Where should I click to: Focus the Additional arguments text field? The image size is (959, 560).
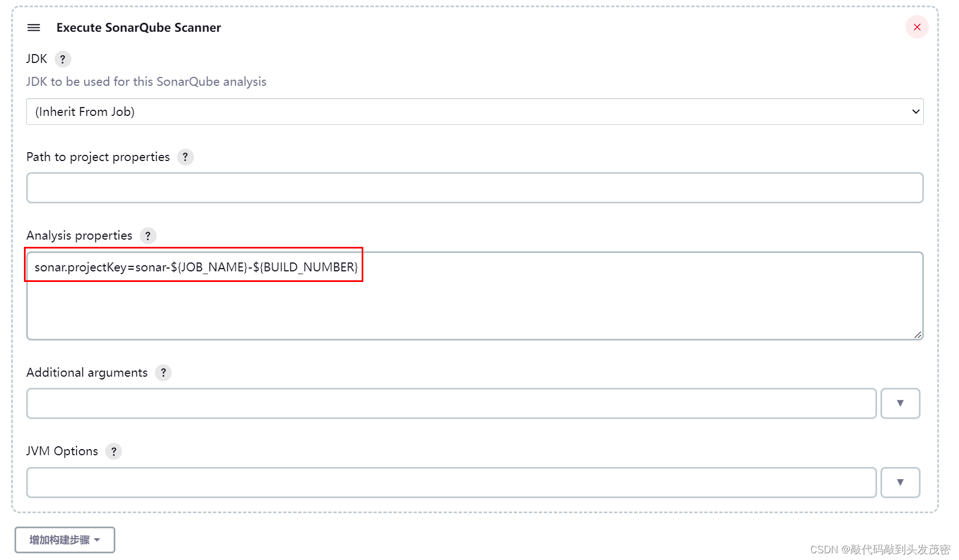click(x=451, y=403)
